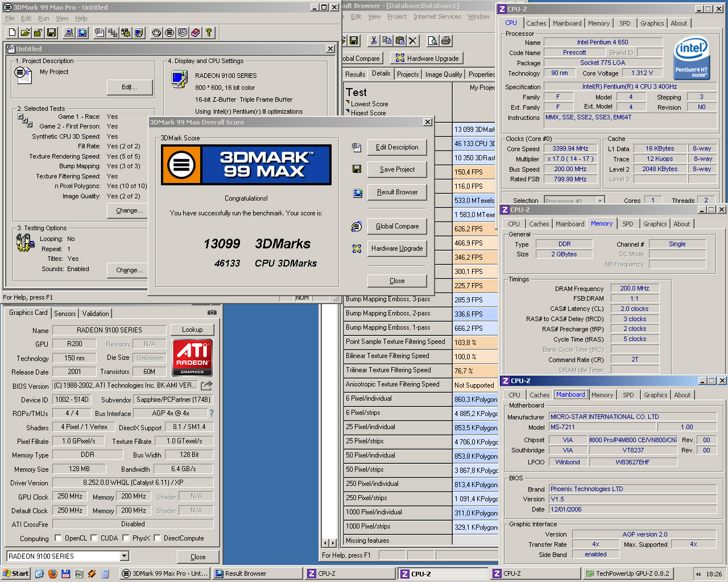This screenshot has width=728, height=582.
Task: Click the Open project folder icon in 3DMark toolbar
Action: 25,33
